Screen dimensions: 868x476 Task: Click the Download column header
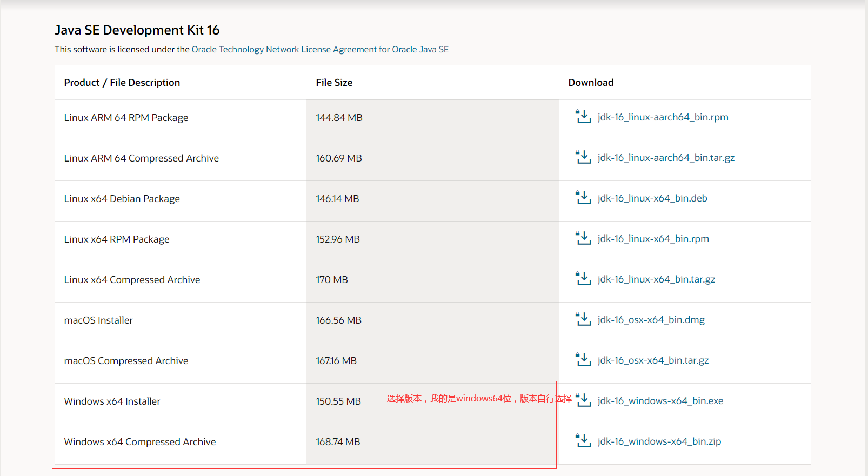[591, 83]
